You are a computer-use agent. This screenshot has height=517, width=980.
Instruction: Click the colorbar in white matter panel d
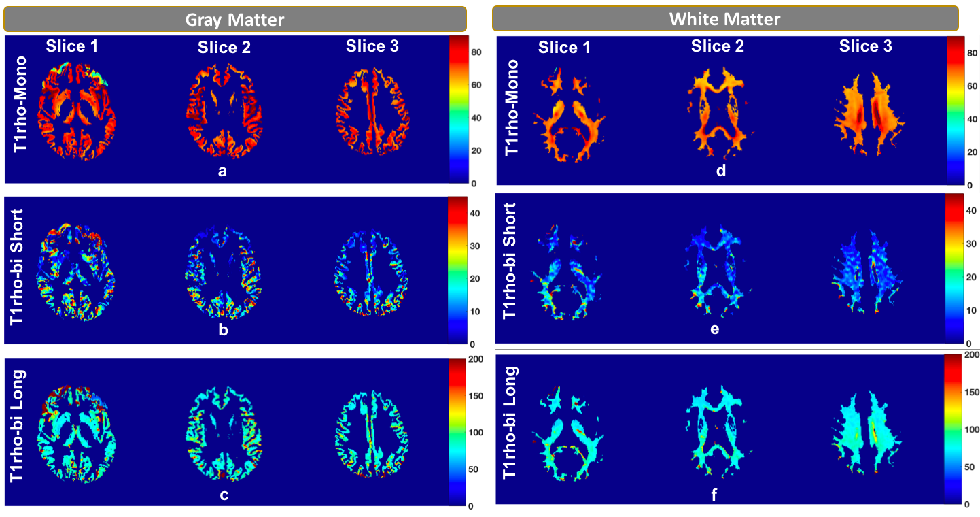tap(956, 110)
